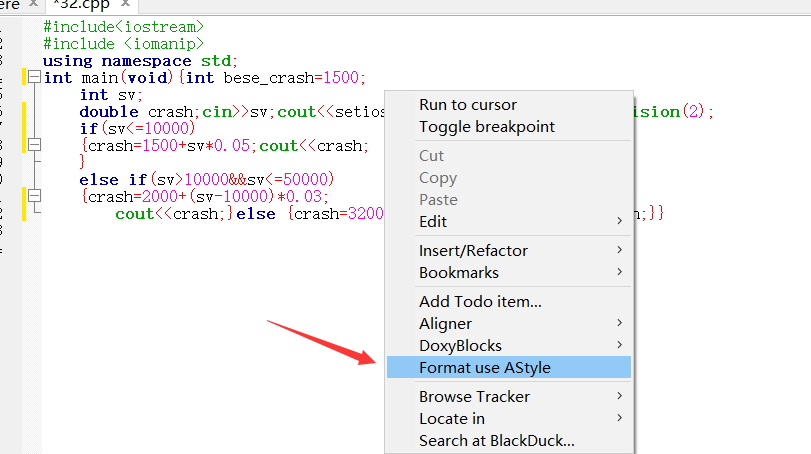This screenshot has height=454, width=811.
Task: Select Toggle breakpoint menu entry
Action: (x=509, y=127)
